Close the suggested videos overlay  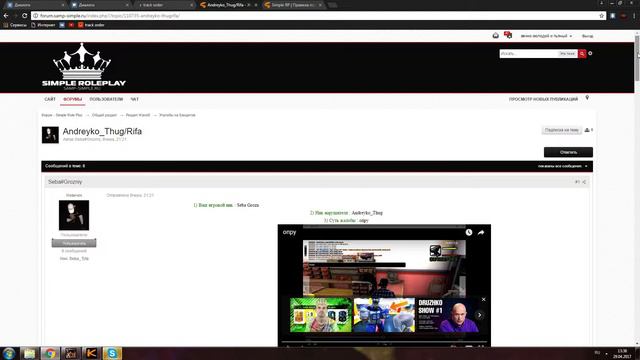click(484, 300)
